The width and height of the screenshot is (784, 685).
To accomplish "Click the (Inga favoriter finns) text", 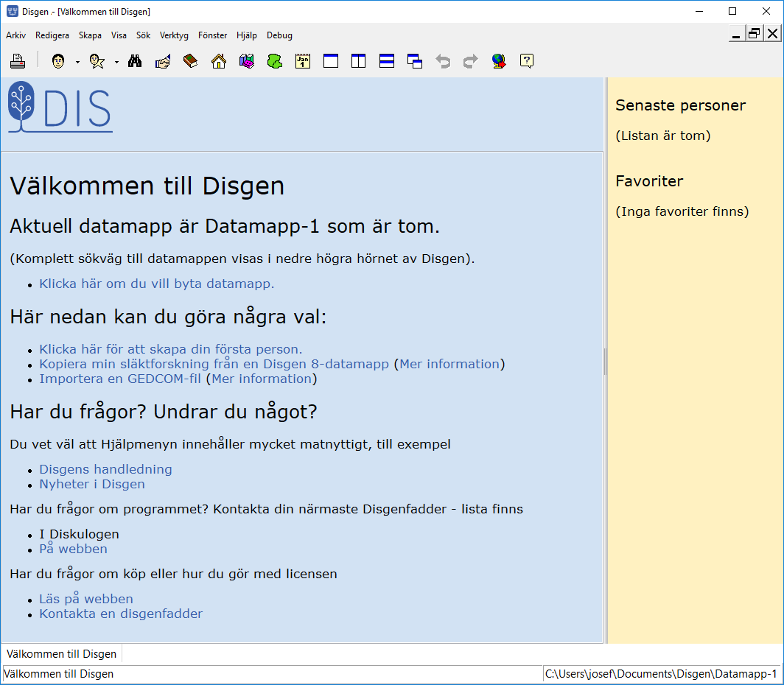I will [682, 212].
